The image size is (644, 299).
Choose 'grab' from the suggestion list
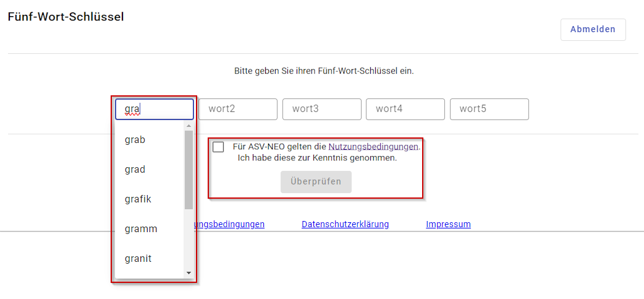pos(150,140)
